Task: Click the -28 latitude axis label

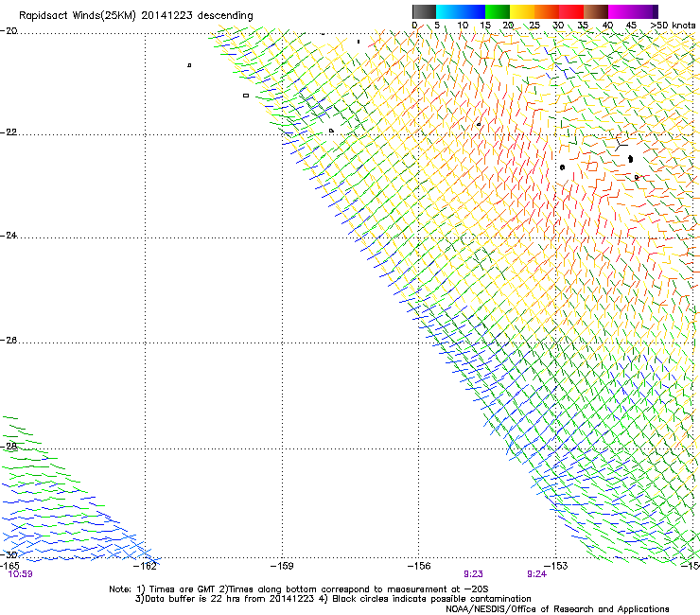Action: (9, 447)
